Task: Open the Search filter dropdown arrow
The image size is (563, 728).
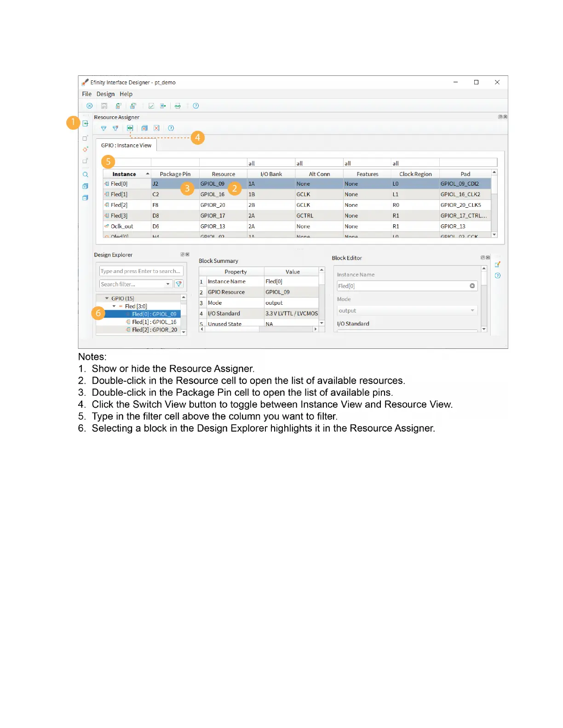Action: (168, 284)
